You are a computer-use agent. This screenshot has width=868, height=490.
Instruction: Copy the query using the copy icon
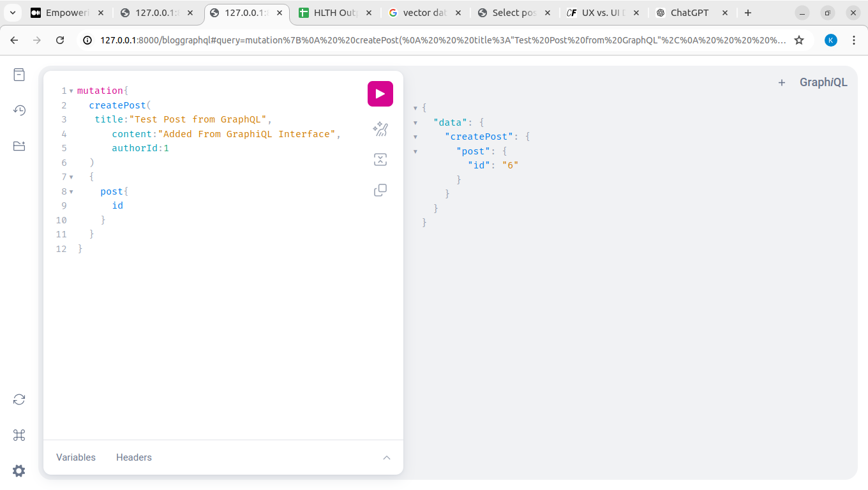380,190
